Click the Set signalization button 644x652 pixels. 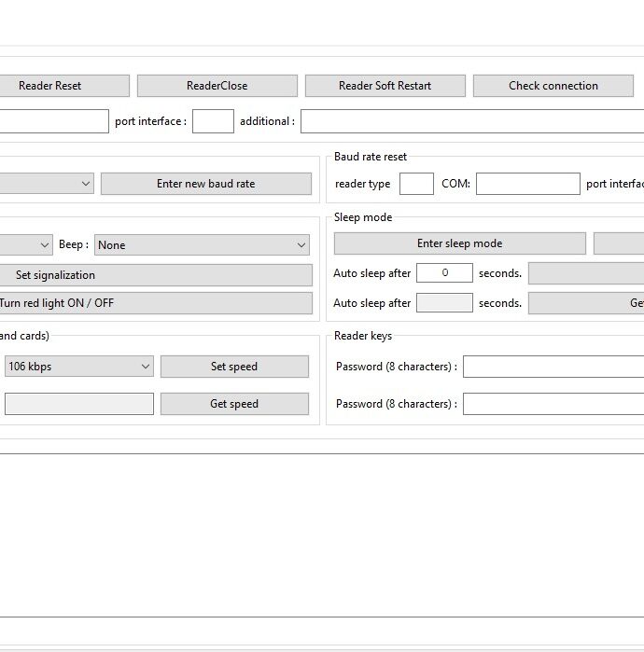156,275
